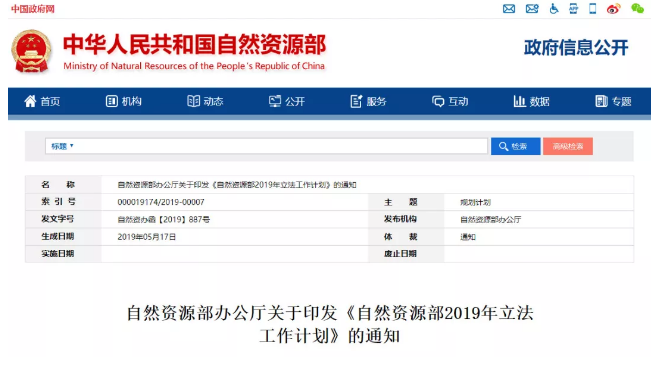The height and width of the screenshot is (366, 658).
Task: Select the 自然资源部办公厅 publisher value
Action: 491,220
